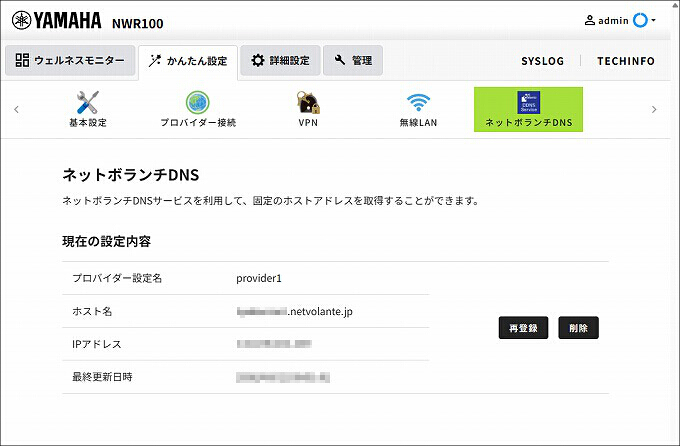Viewport: 680px width, 446px height.
Task: Click the admin user icon
Action: (x=590, y=20)
